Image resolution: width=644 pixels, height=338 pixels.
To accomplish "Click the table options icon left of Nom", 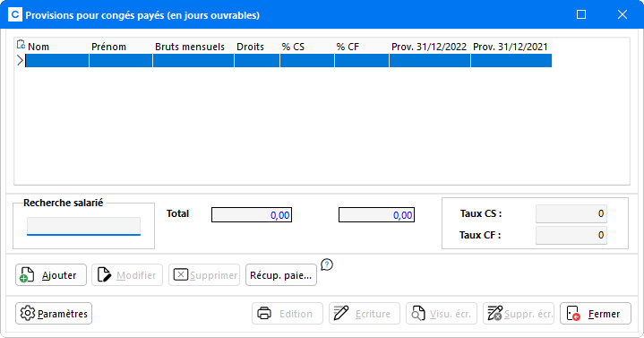I will coord(21,45).
